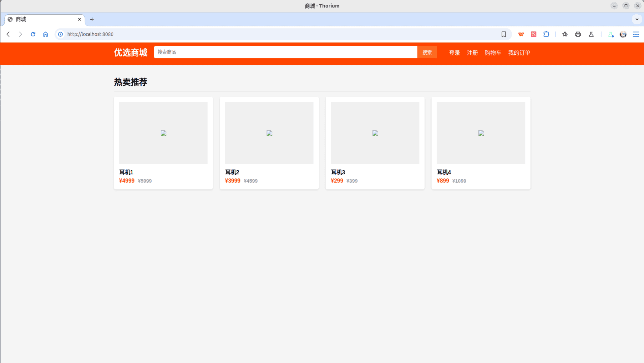Click the crossed-out ¥4599 price
This screenshot has width=644, height=363.
click(x=251, y=181)
